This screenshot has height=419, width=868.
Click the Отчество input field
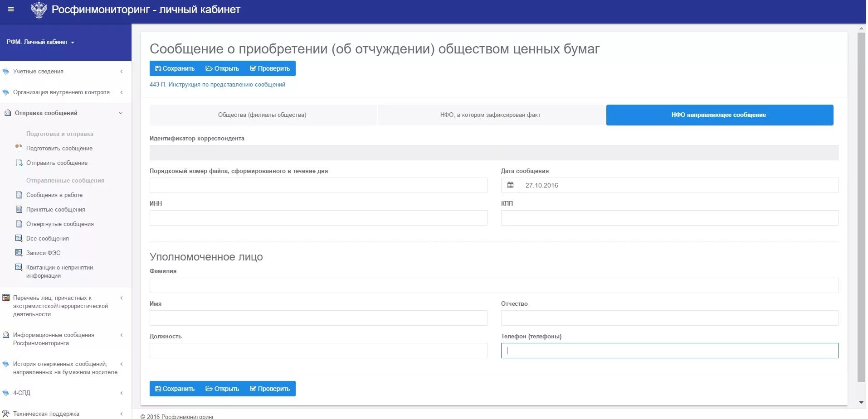pyautogui.click(x=670, y=318)
